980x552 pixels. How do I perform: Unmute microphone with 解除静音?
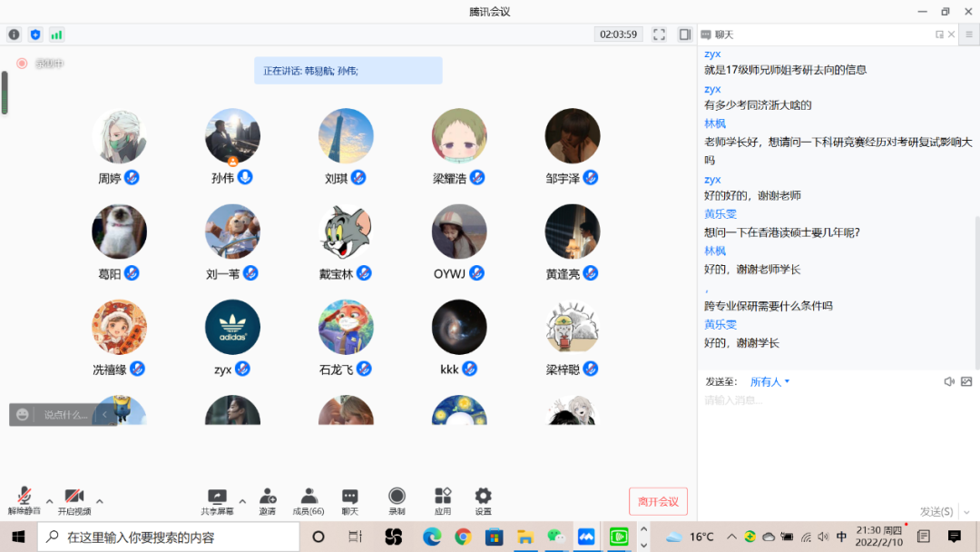point(24,497)
